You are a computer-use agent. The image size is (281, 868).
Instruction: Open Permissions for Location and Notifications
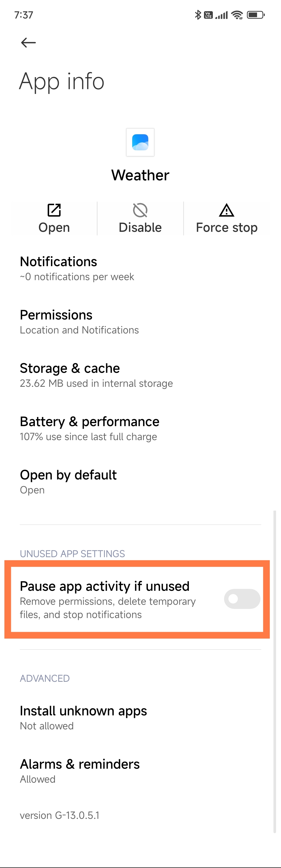[x=140, y=322]
